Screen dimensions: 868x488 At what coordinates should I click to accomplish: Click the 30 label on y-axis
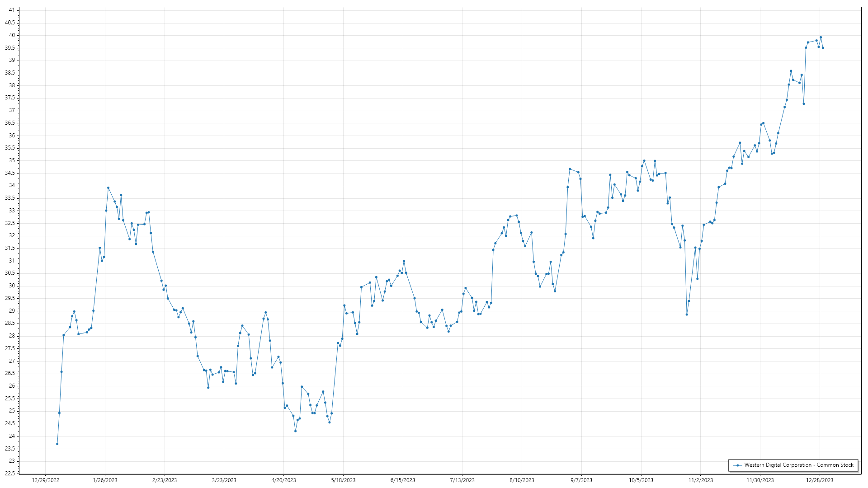coord(12,286)
